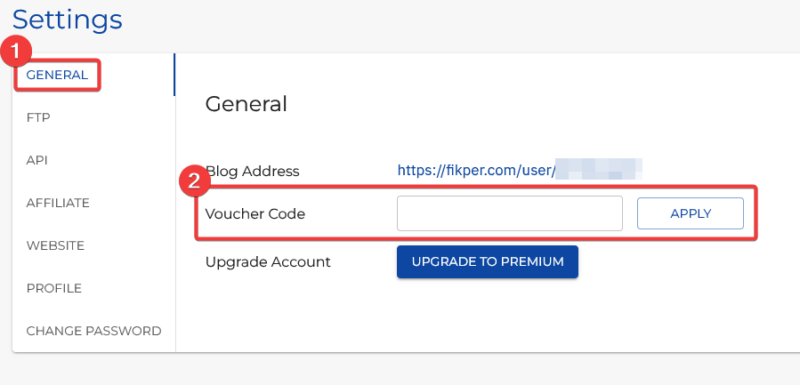The width and height of the screenshot is (800, 385).
Task: Click the APPLY voucher button
Action: [690, 213]
